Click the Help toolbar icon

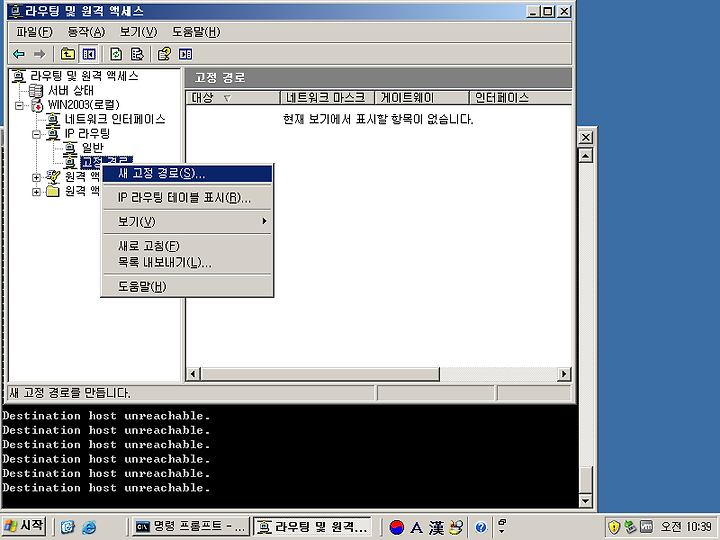pyautogui.click(x=164, y=54)
